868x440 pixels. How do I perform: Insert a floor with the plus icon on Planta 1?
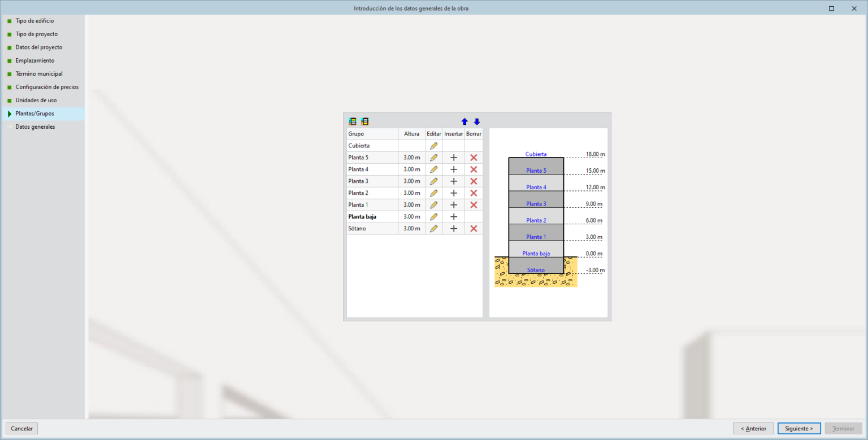pos(453,204)
